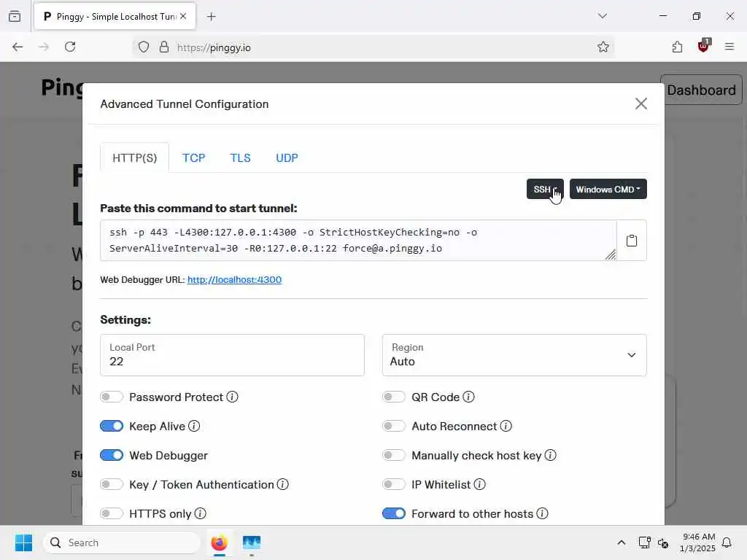The width and height of the screenshot is (747, 560).
Task: Enable the Password Protect toggle
Action: pyautogui.click(x=112, y=397)
